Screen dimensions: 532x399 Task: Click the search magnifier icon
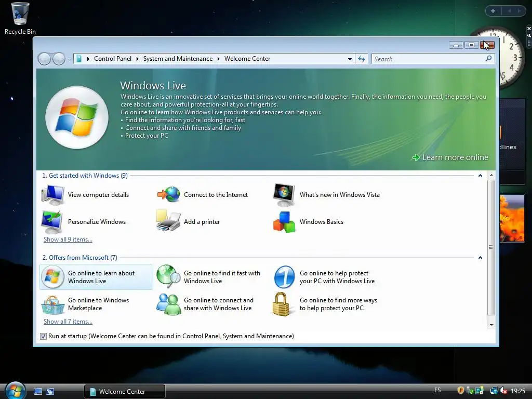coord(488,59)
